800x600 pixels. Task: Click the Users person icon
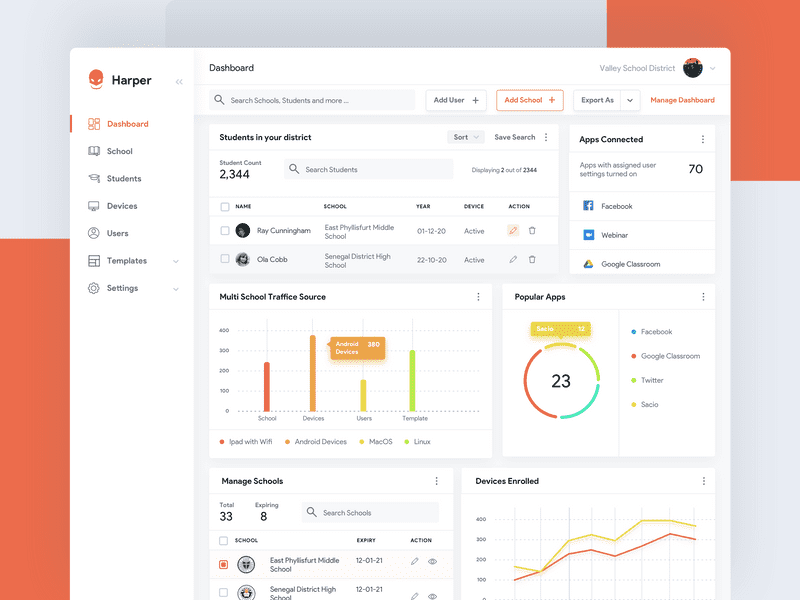coord(93,233)
